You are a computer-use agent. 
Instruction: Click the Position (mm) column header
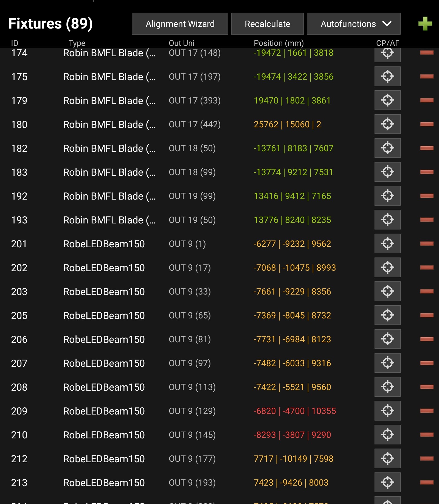tap(278, 43)
